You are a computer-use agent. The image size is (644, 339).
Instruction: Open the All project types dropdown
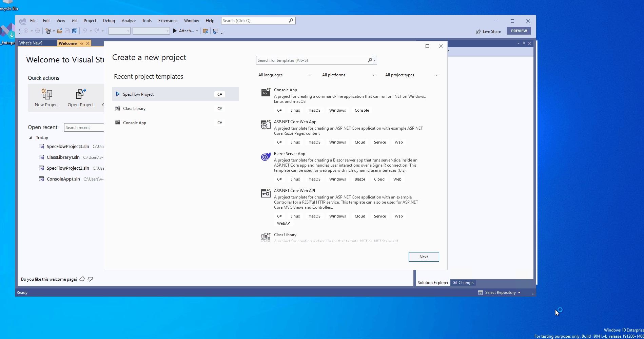[x=411, y=75]
